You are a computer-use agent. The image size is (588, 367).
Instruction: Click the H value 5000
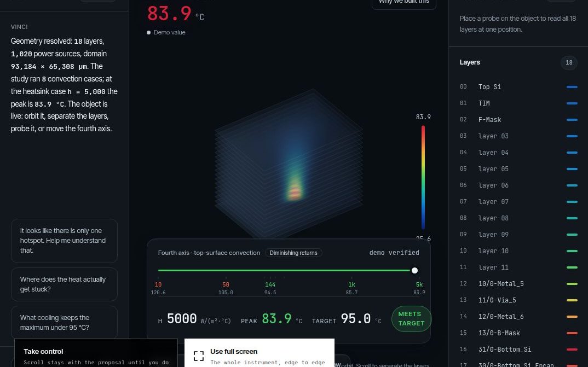click(182, 319)
